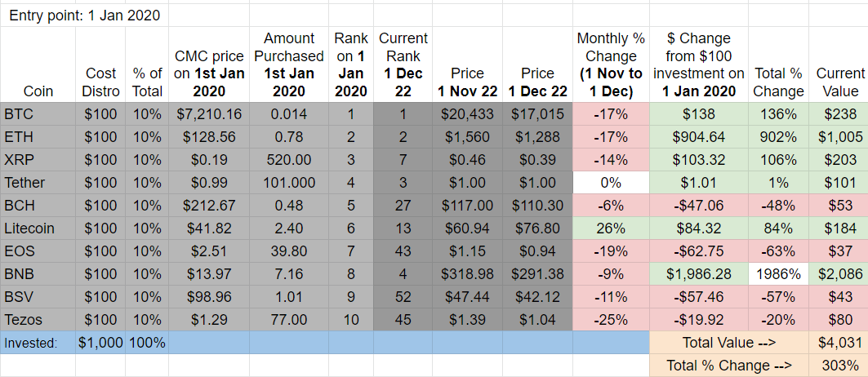Click the 'Invested:' label cell

pyautogui.click(x=38, y=343)
